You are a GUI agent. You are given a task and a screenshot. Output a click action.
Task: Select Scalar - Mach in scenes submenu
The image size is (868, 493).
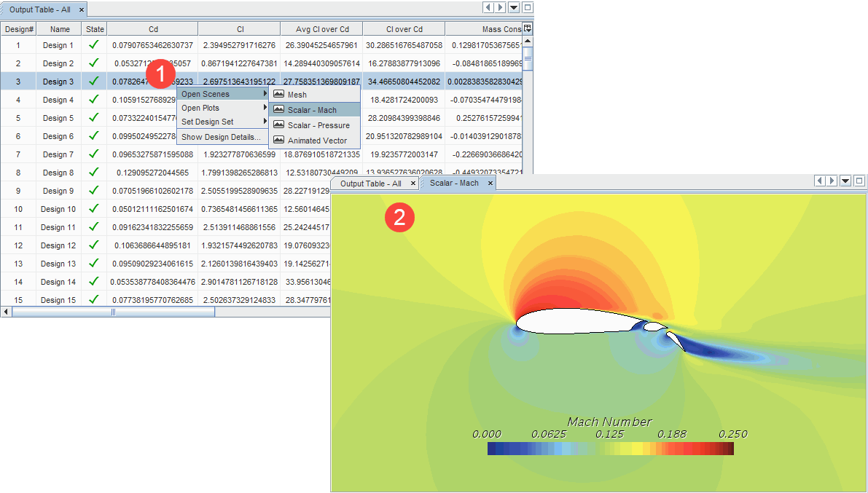pos(312,110)
